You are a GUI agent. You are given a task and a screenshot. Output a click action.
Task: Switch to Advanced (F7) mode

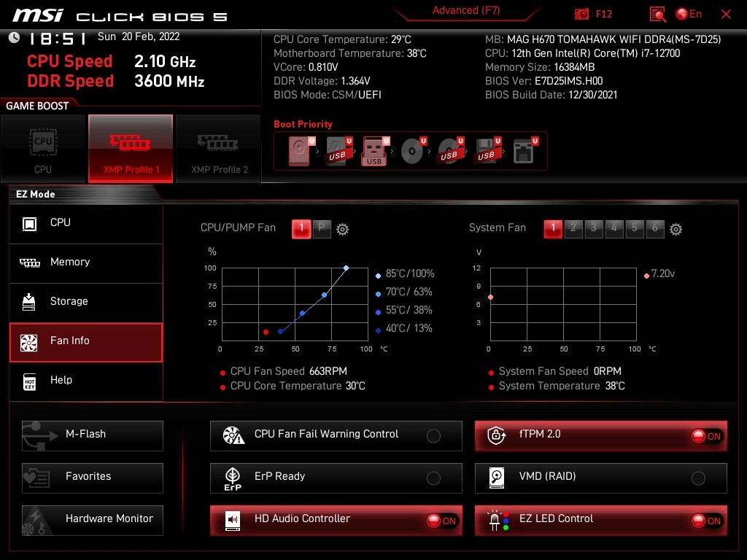click(466, 11)
